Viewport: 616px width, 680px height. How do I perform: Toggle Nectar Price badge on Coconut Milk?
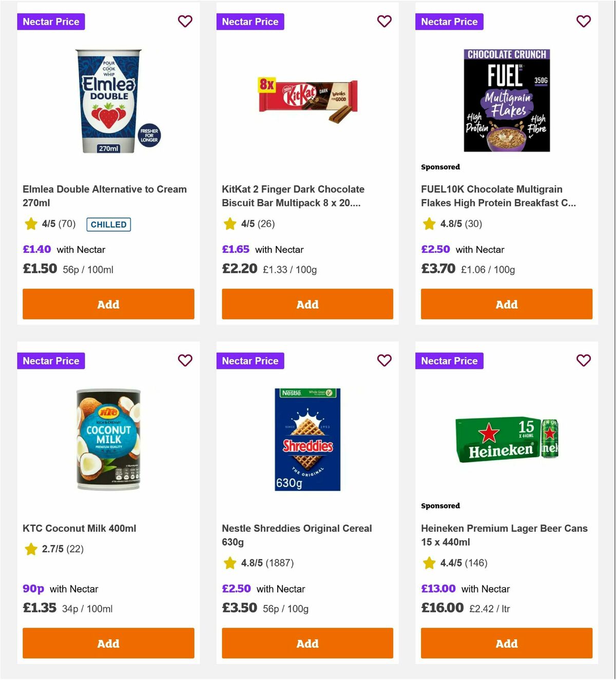pyautogui.click(x=51, y=361)
